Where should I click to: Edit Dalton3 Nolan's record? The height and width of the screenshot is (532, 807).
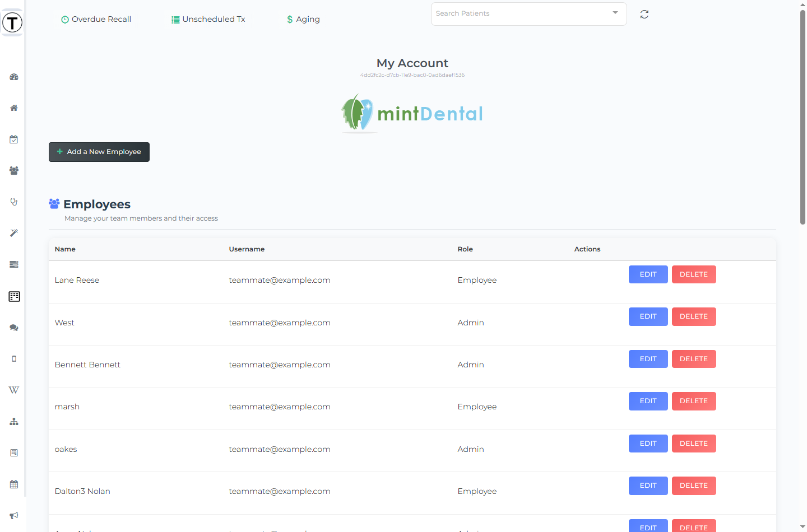(648, 486)
